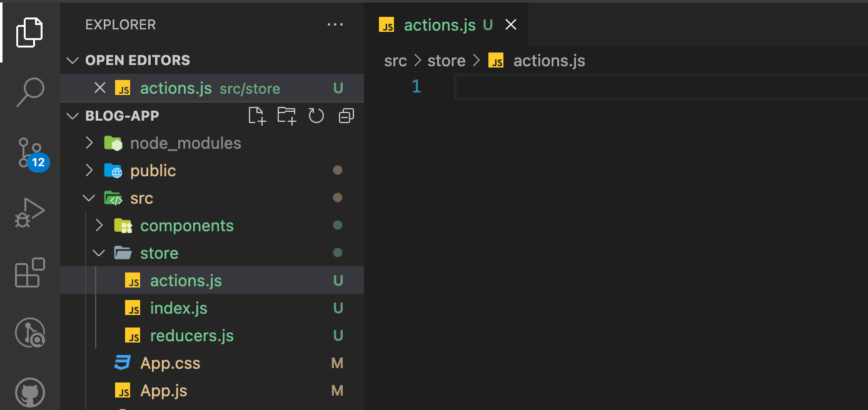Open index.js in the file tree

click(x=179, y=308)
